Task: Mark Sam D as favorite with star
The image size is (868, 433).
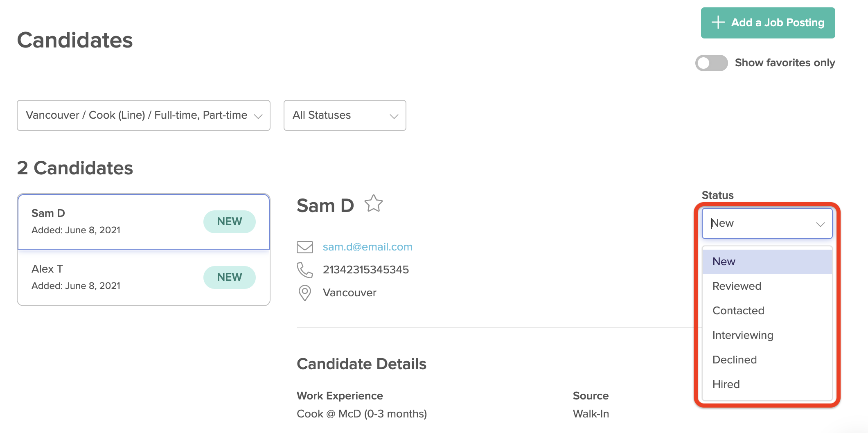Action: [x=373, y=203]
